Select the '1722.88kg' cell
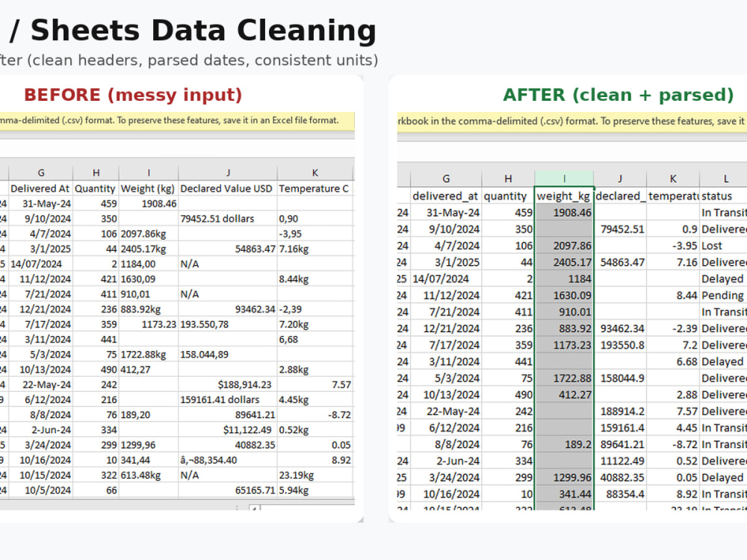This screenshot has width=747, height=560. (x=149, y=354)
